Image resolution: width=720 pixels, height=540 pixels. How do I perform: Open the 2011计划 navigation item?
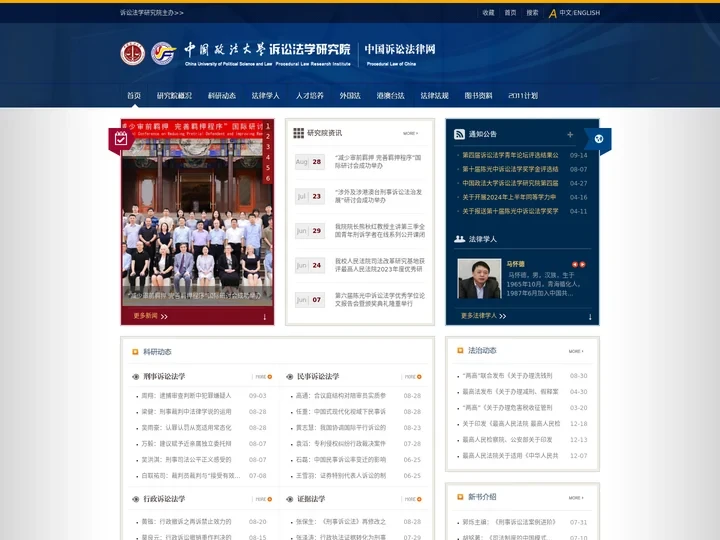point(523,96)
